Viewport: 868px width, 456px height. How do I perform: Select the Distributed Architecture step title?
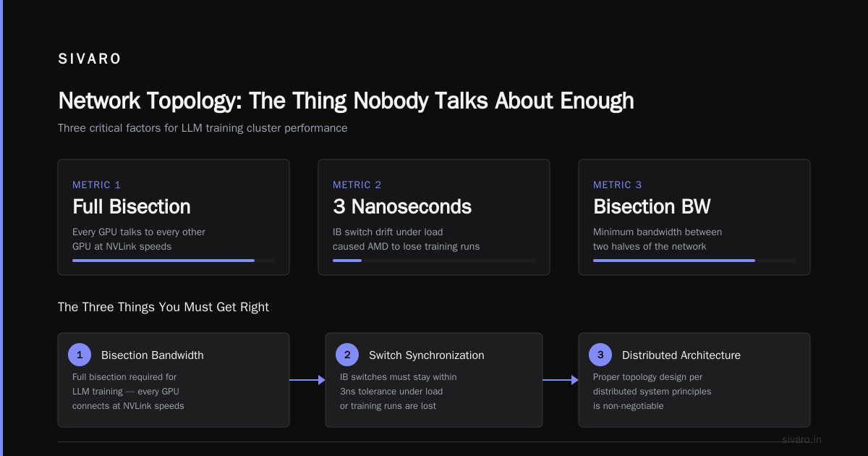[x=681, y=355]
